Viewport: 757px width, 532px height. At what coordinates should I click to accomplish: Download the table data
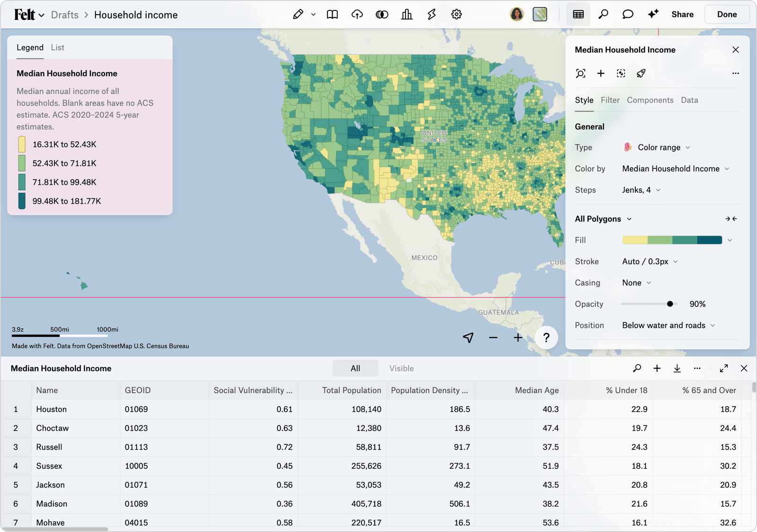[677, 368]
